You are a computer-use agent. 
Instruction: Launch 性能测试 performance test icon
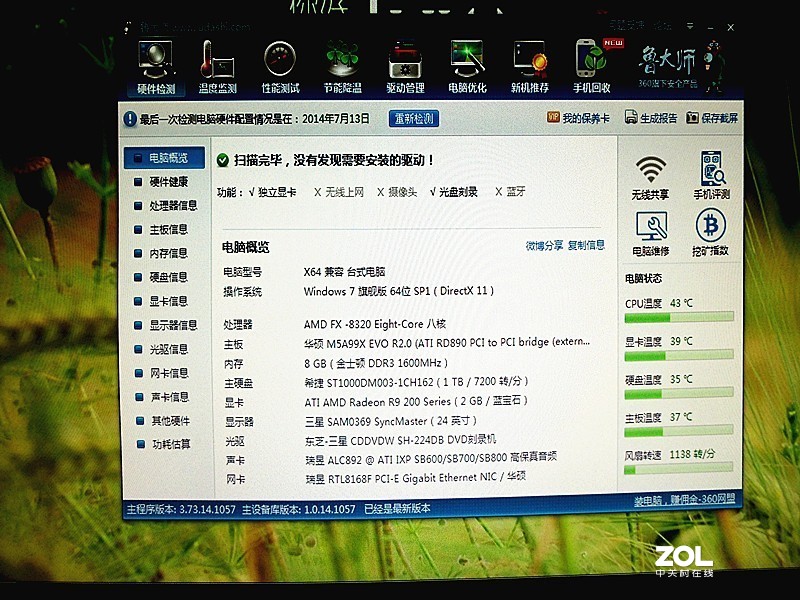click(x=280, y=67)
